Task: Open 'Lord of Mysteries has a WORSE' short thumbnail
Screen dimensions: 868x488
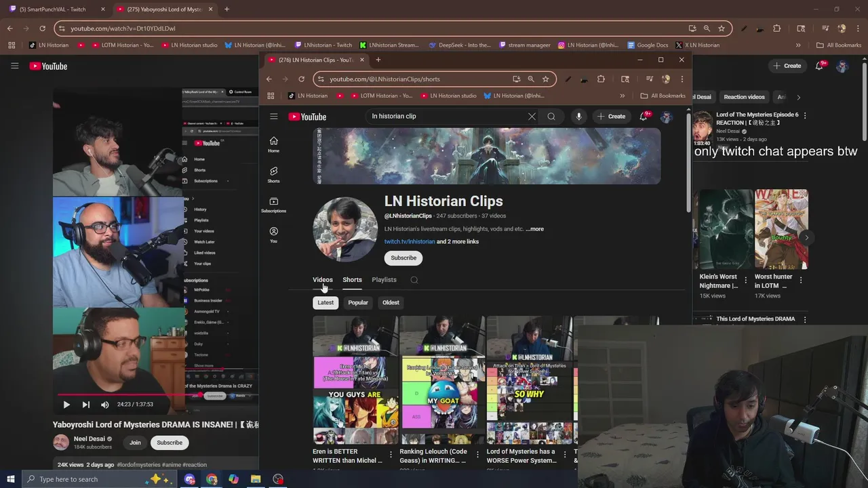Action: click(529, 380)
